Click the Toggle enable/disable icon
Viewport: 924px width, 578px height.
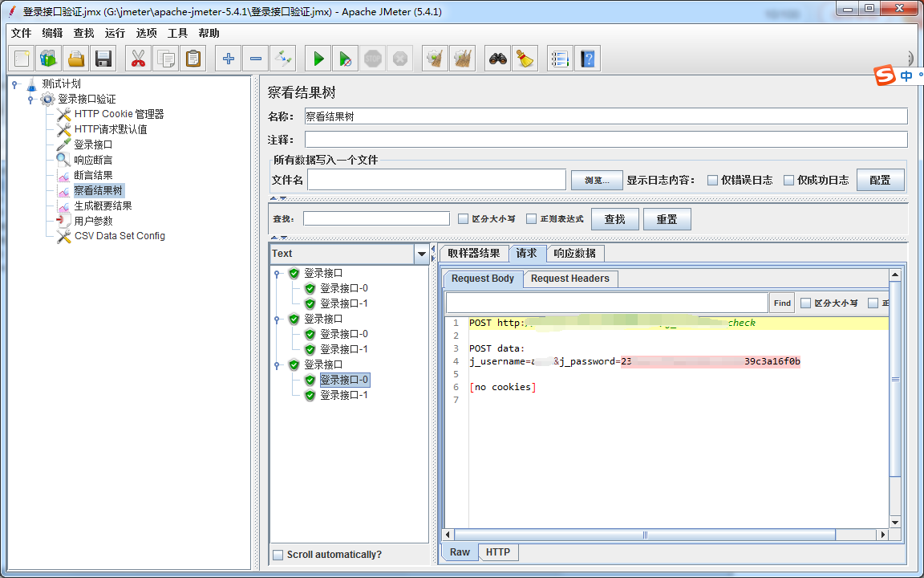(x=282, y=59)
